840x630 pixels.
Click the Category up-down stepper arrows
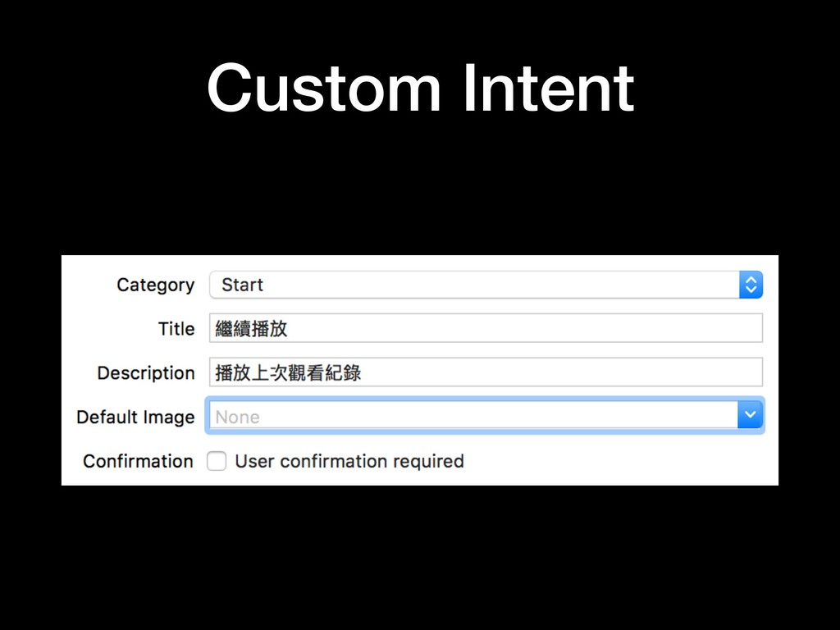[x=751, y=285]
